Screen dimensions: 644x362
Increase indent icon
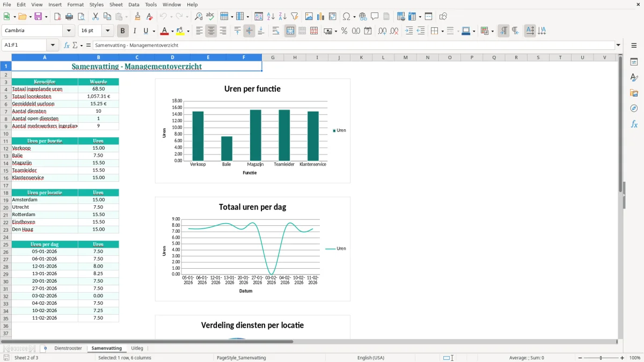coord(409,31)
